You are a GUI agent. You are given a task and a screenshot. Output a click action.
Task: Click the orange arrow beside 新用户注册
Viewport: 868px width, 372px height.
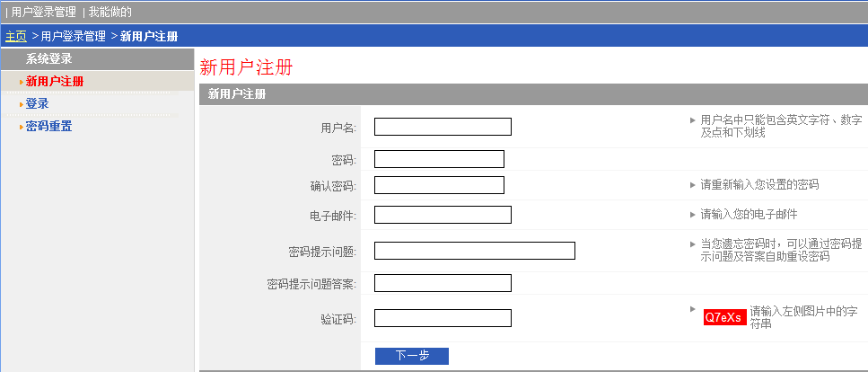(22, 83)
